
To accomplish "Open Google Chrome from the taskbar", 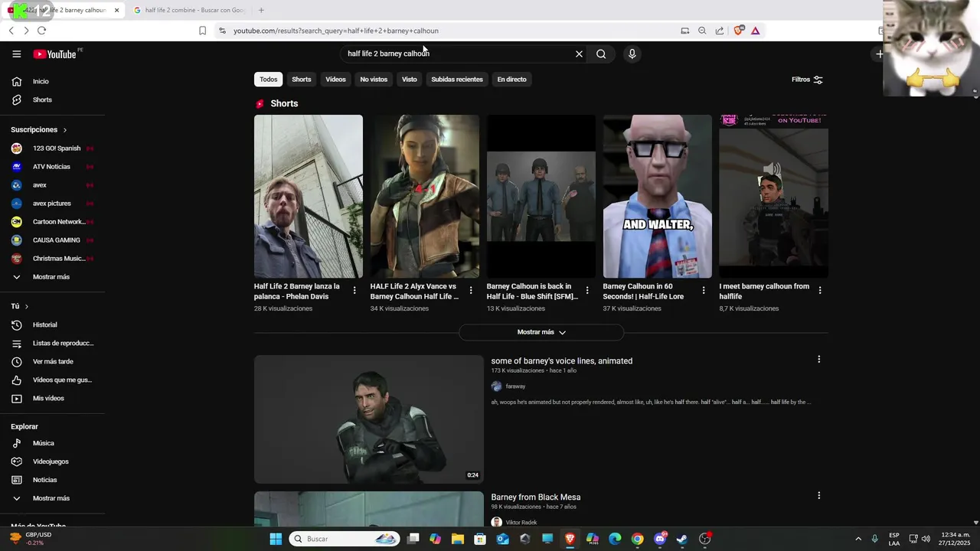I will (x=637, y=539).
